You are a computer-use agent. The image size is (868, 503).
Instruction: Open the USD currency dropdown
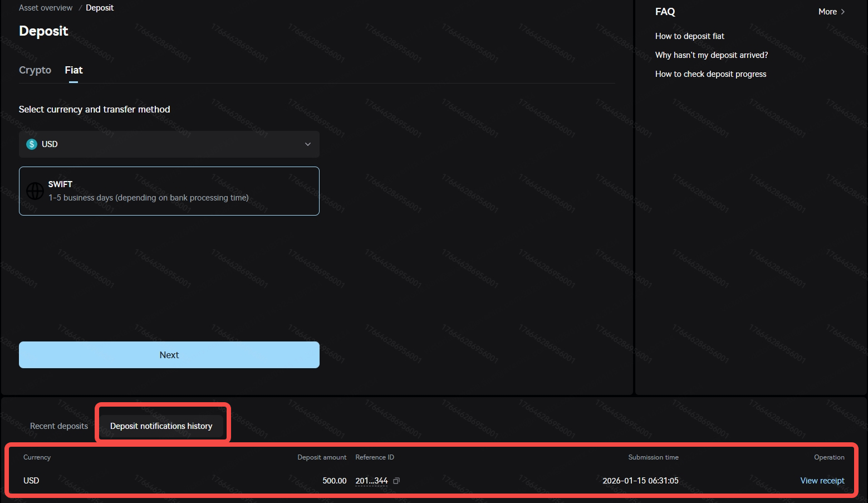pyautogui.click(x=169, y=144)
